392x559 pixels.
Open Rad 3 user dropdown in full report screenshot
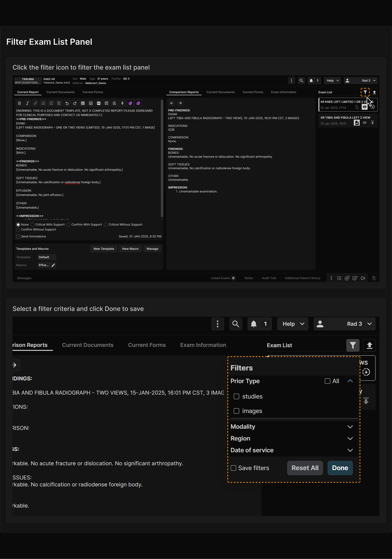pos(361,81)
